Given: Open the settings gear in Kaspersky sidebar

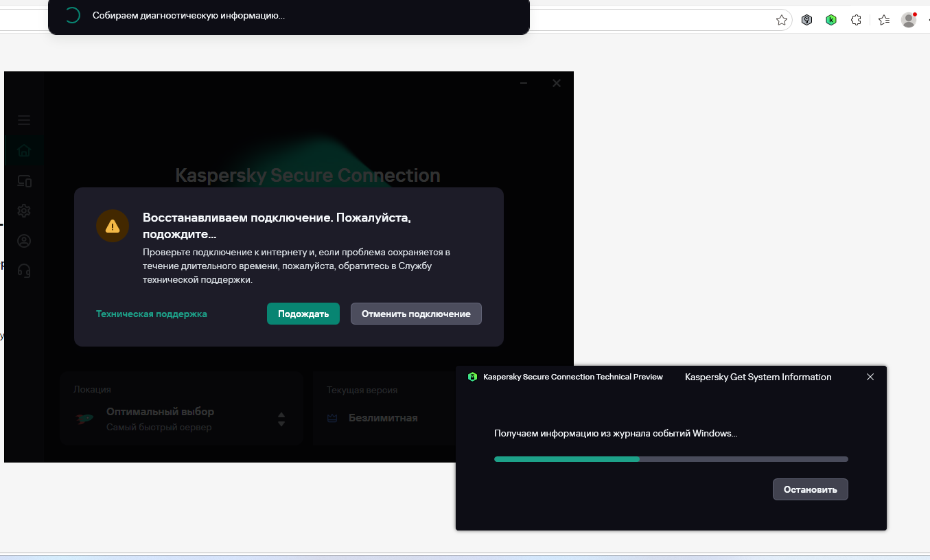Looking at the screenshot, I should [24, 211].
